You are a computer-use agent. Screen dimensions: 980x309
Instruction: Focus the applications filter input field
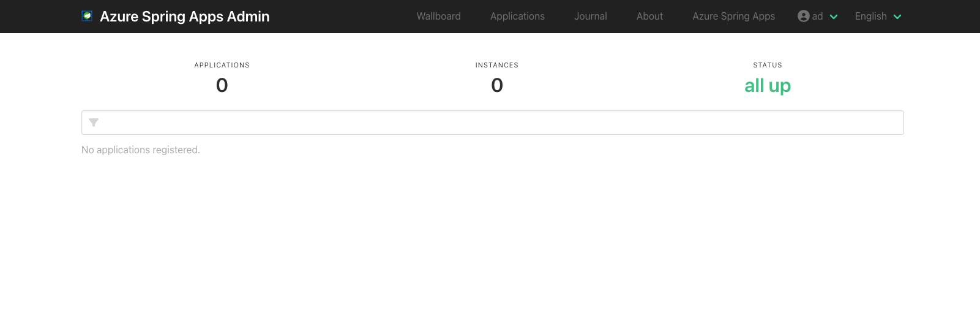coord(493,123)
